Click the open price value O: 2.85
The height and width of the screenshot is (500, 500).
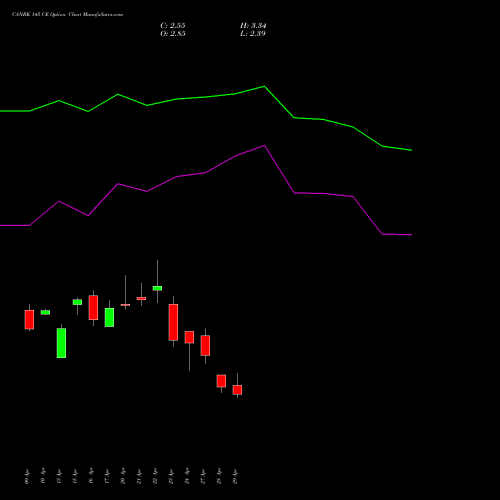(x=173, y=34)
